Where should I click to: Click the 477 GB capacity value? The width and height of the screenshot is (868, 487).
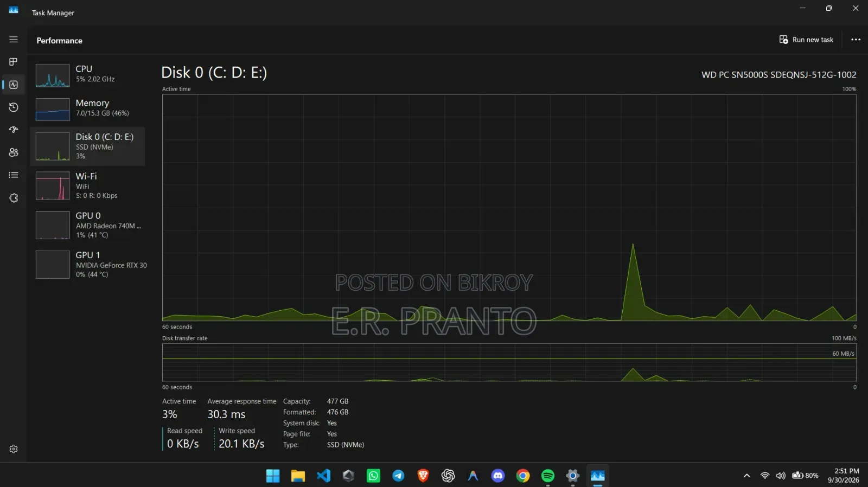coord(337,401)
